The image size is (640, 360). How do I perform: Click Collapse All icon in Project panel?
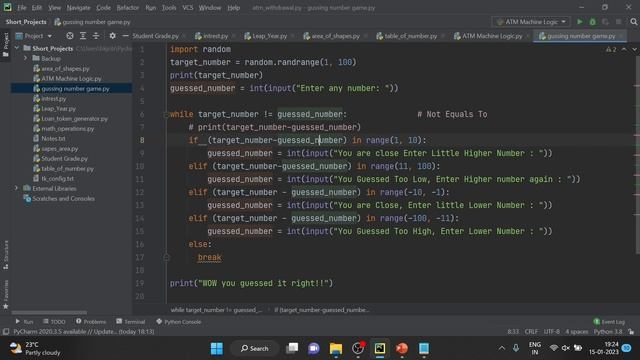click(96, 36)
